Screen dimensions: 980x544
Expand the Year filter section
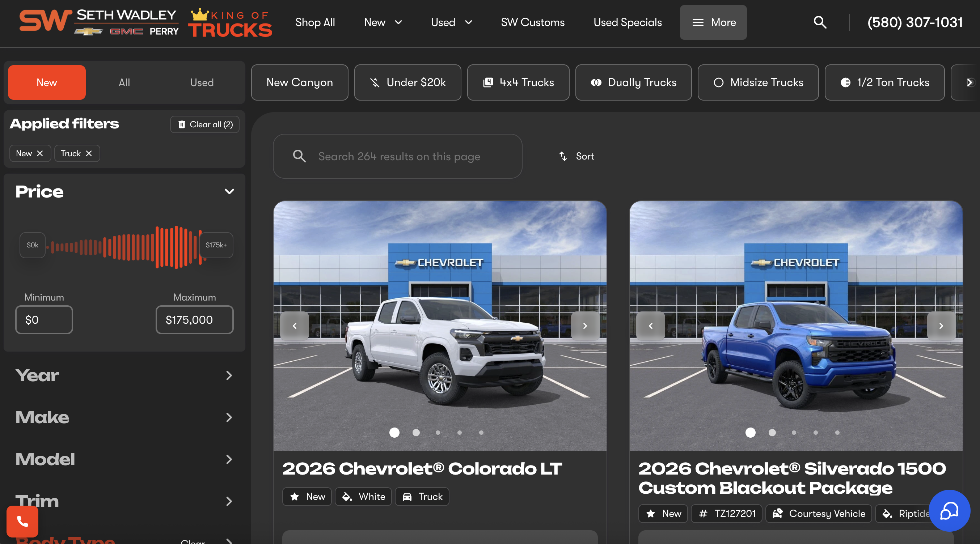coord(124,375)
